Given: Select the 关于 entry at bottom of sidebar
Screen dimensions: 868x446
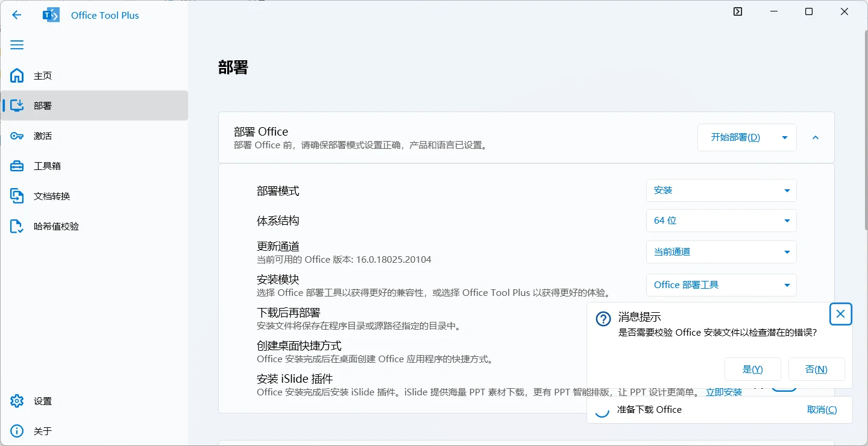Looking at the screenshot, I should click(36, 431).
